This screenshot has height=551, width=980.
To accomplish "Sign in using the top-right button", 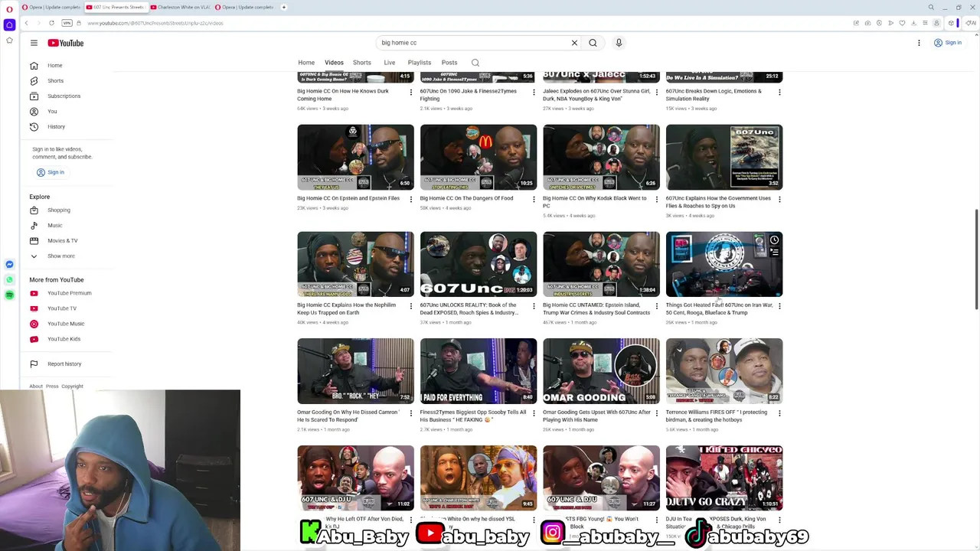I will pyautogui.click(x=948, y=43).
